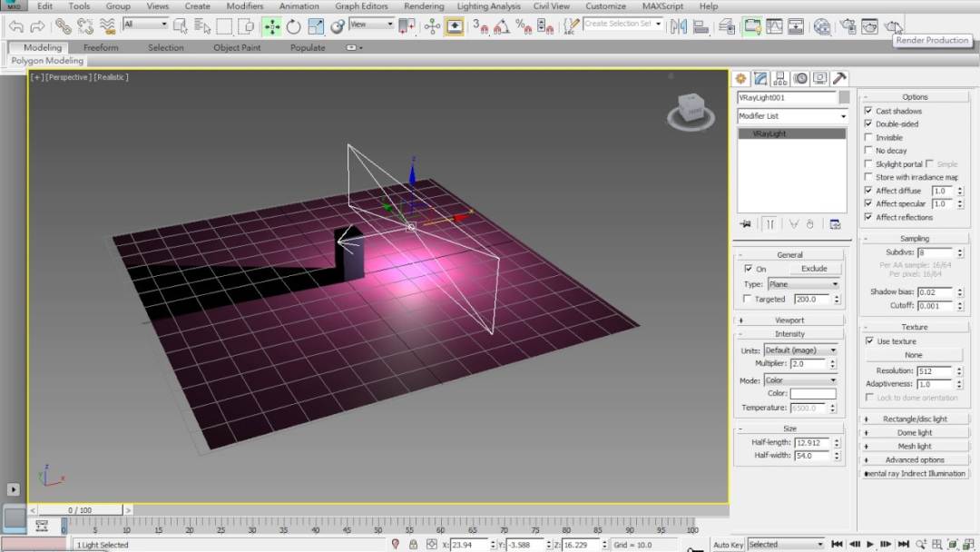Expand the Advanced options rollout

pos(915,460)
